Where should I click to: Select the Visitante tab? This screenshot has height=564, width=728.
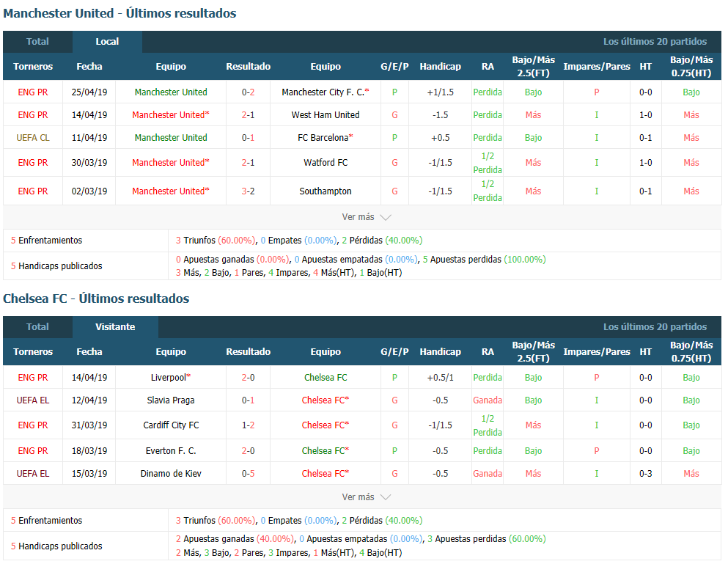pyautogui.click(x=115, y=326)
